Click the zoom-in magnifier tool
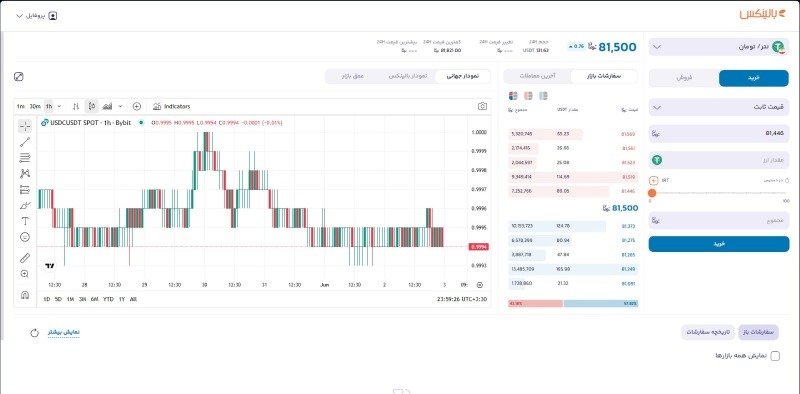800x394 pixels. point(25,274)
